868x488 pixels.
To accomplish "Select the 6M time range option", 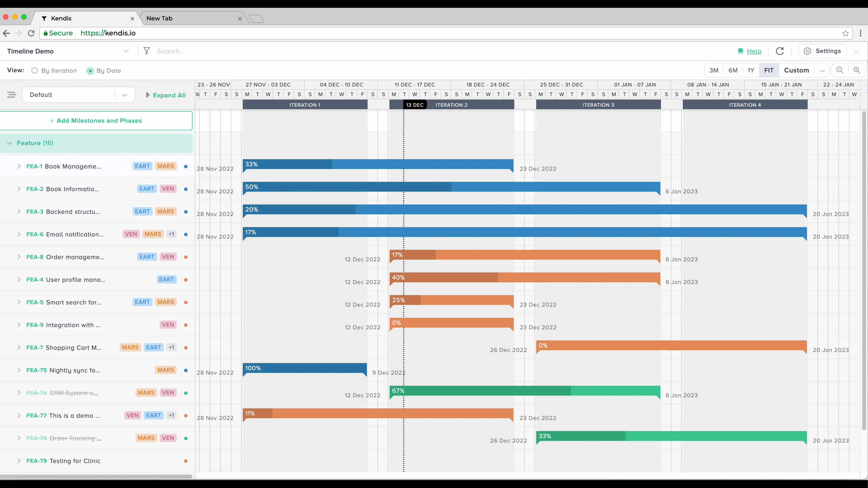I will coord(733,70).
